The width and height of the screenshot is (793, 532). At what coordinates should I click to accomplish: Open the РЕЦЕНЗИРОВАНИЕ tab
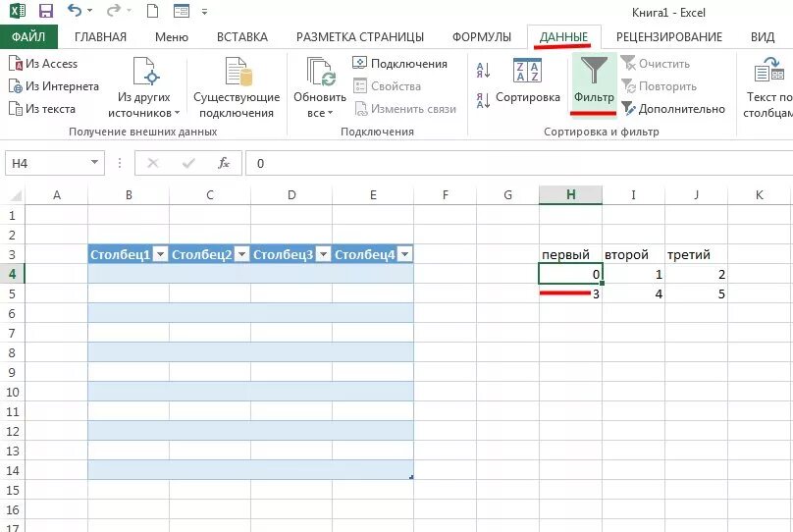click(669, 37)
